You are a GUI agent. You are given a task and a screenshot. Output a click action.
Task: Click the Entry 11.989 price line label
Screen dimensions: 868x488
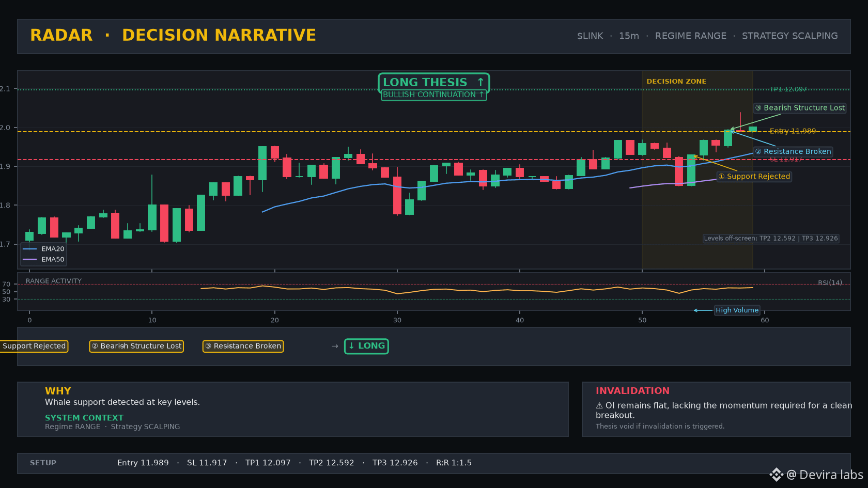coord(793,131)
